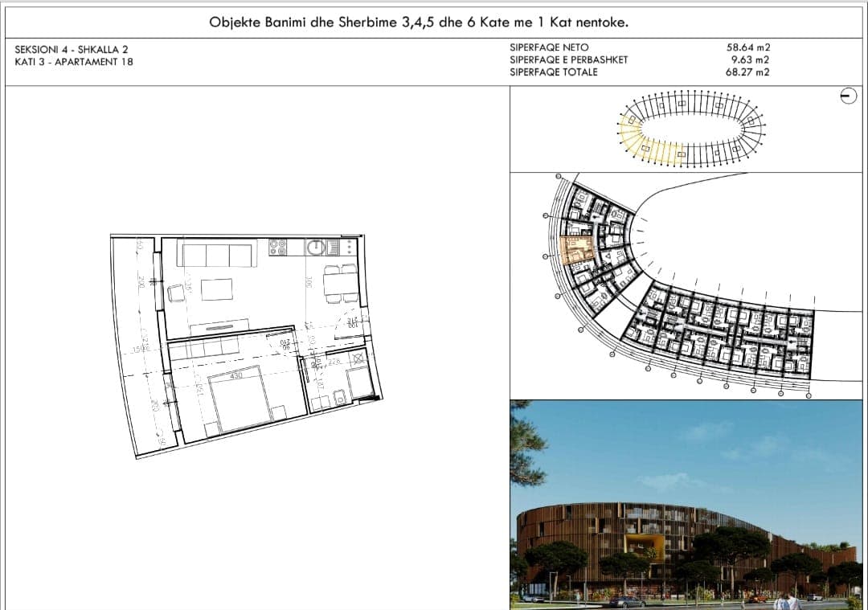Click the coffee table in living room
Image resolution: width=868 pixels, height=610 pixels.
(x=217, y=289)
